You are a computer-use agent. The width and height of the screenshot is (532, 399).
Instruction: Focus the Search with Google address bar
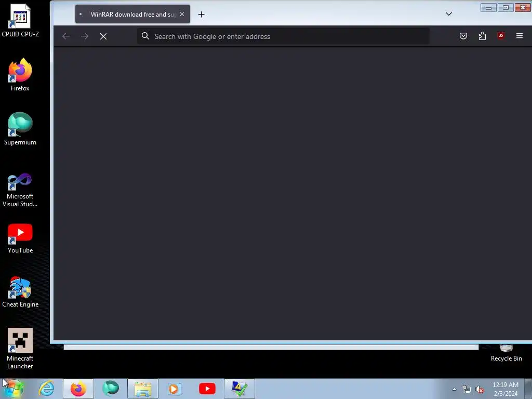pyautogui.click(x=283, y=36)
